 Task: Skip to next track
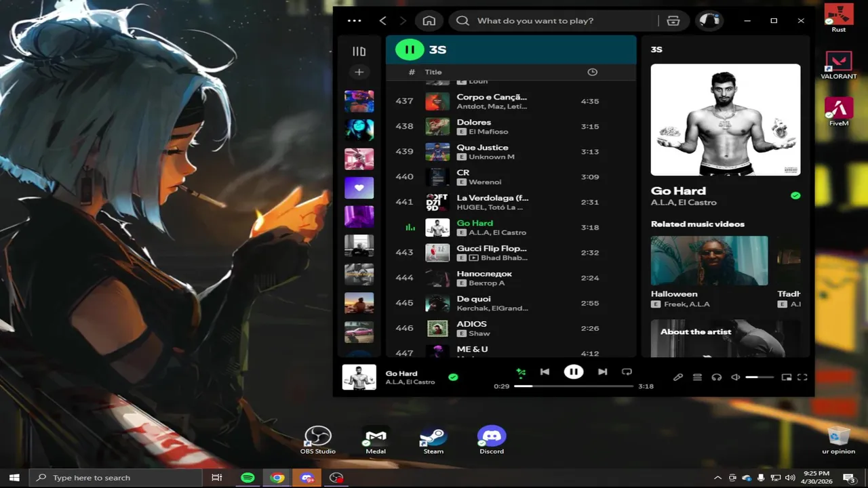(x=602, y=371)
